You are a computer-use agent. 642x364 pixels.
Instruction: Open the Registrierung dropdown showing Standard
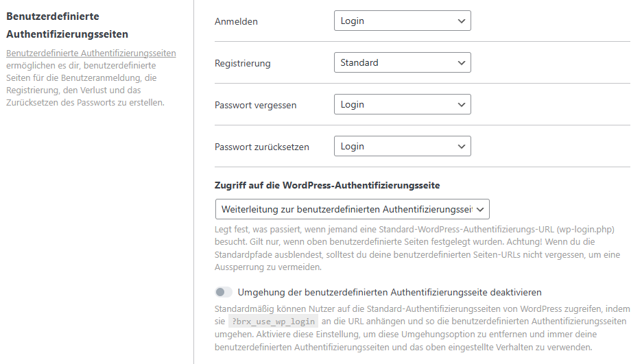point(394,63)
